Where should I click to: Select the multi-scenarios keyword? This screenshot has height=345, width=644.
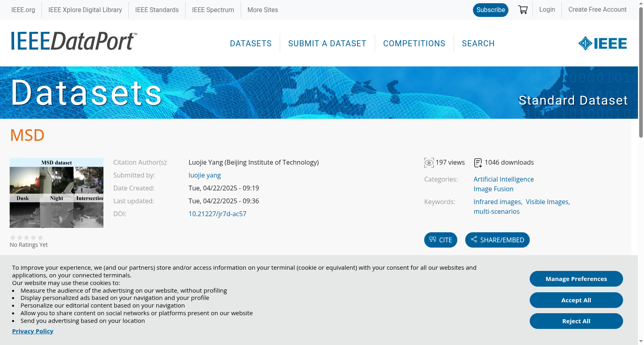click(x=497, y=211)
